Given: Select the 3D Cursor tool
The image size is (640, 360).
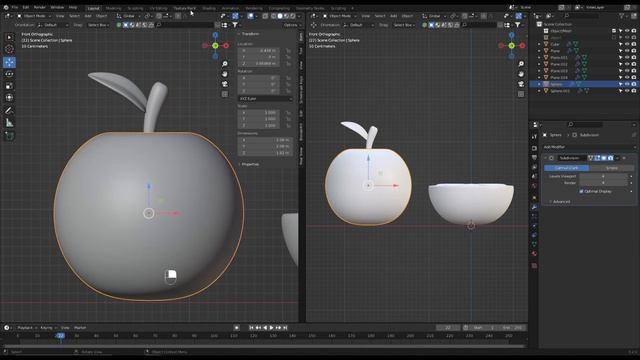Looking at the screenshot, I should (9, 49).
